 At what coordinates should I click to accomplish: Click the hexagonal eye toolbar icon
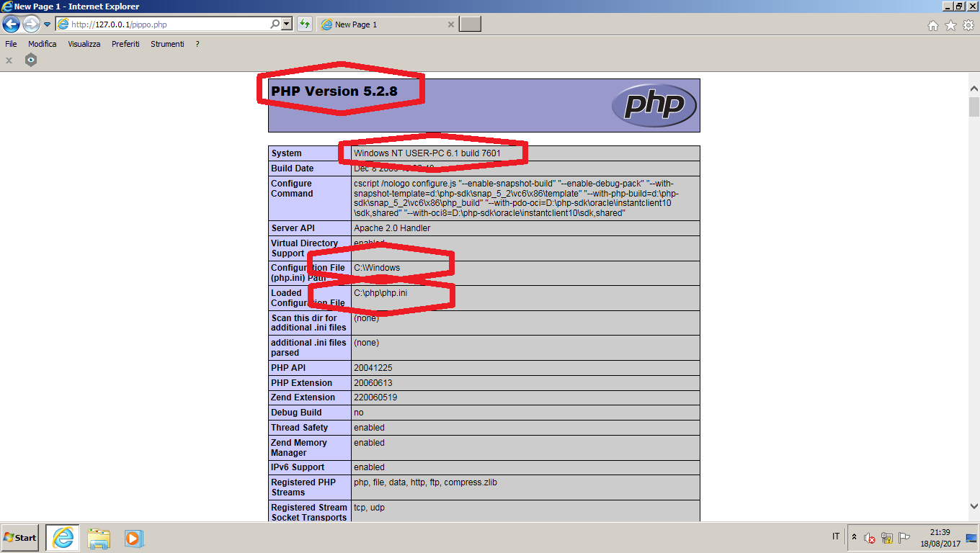[30, 60]
